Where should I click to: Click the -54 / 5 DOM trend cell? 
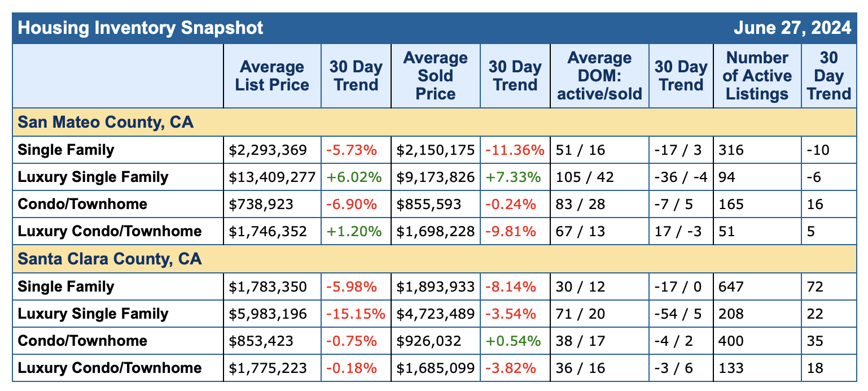point(677,314)
